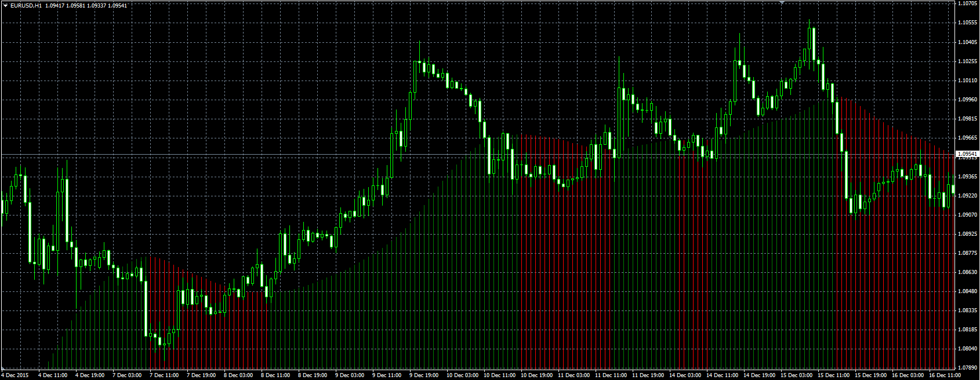
Task: Click the 7 Dec 03:00 time label
Action: click(x=127, y=375)
